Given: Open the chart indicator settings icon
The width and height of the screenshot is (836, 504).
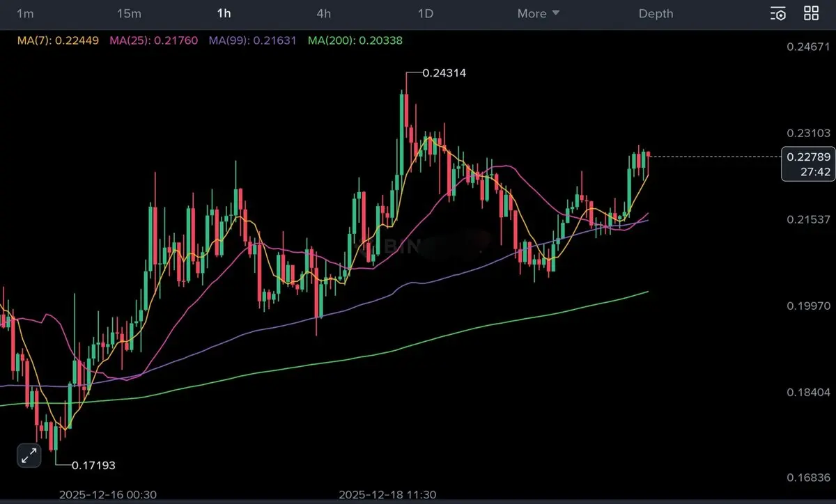Looking at the screenshot, I should point(778,13).
